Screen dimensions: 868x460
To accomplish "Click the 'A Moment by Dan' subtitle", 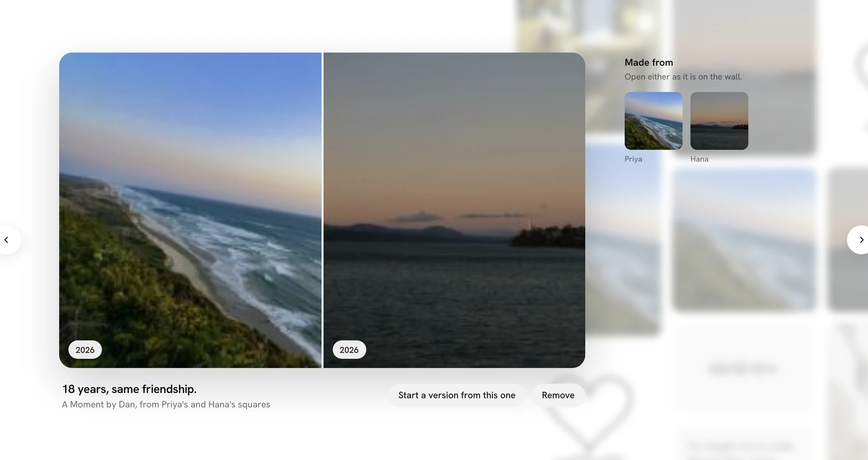I will pyautogui.click(x=166, y=405).
